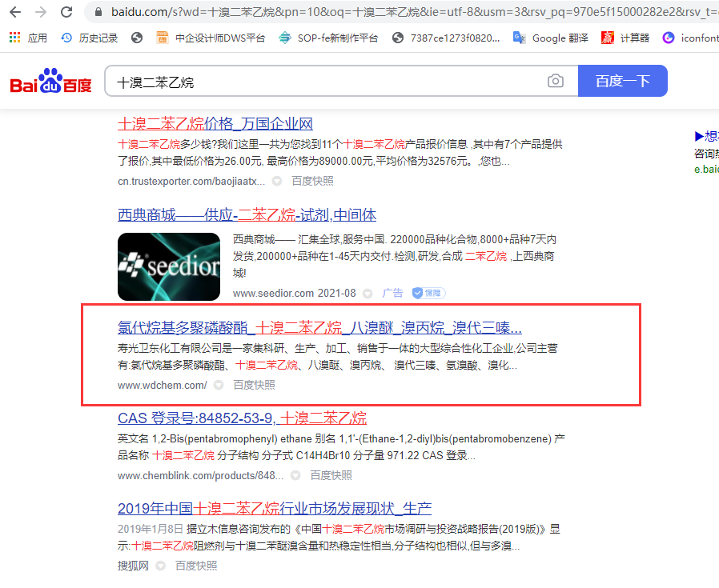Click the 广告 label
Viewport: 719px width, 588px height.
[392, 294]
